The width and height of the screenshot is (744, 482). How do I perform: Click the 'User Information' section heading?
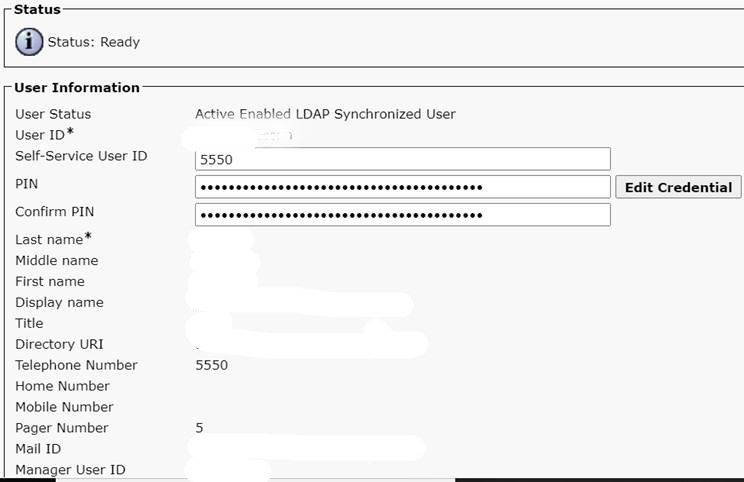(x=77, y=88)
